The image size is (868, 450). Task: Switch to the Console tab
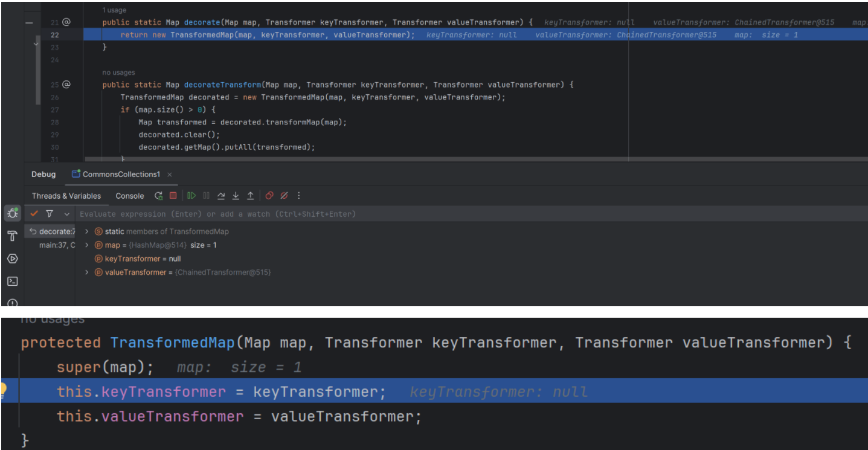pos(130,196)
